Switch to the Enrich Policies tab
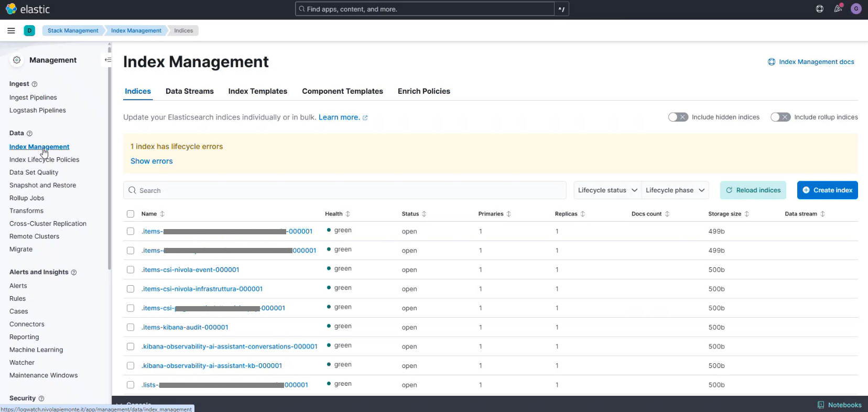Image resolution: width=868 pixels, height=412 pixels. pyautogui.click(x=424, y=91)
